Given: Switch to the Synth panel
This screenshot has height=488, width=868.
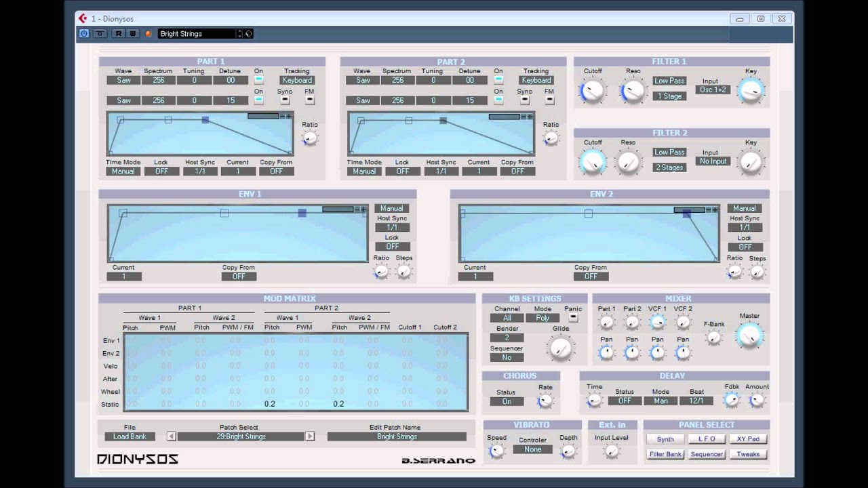Looking at the screenshot, I should tap(665, 439).
